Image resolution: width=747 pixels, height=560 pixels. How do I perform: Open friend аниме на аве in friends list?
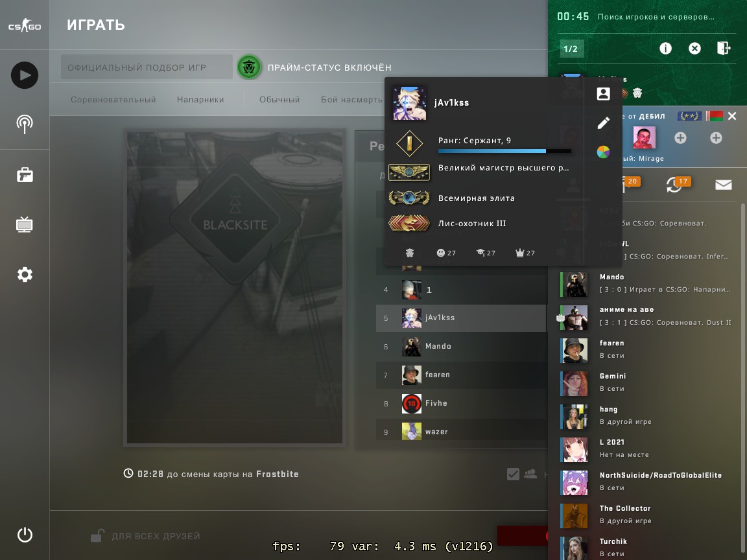[x=647, y=316]
